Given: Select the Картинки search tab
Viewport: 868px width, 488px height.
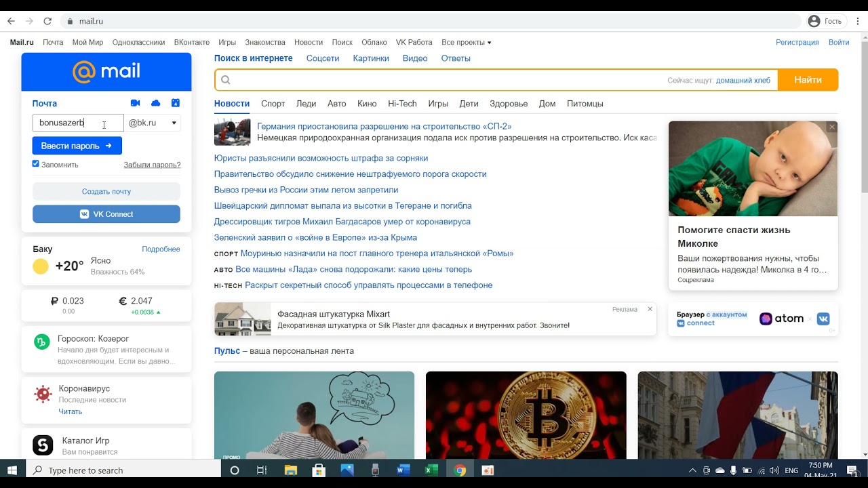Looking at the screenshot, I should pyautogui.click(x=371, y=58).
